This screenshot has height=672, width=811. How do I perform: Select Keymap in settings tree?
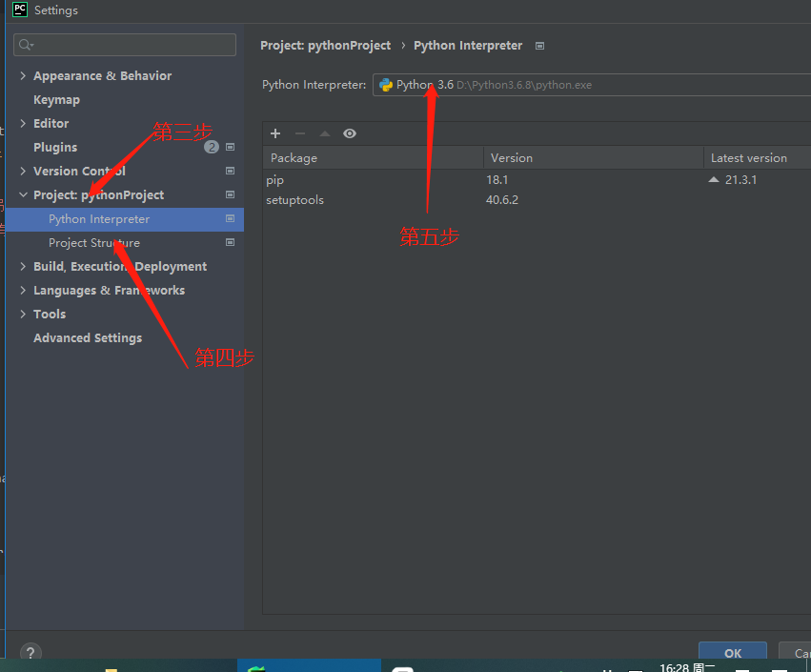[x=56, y=100]
